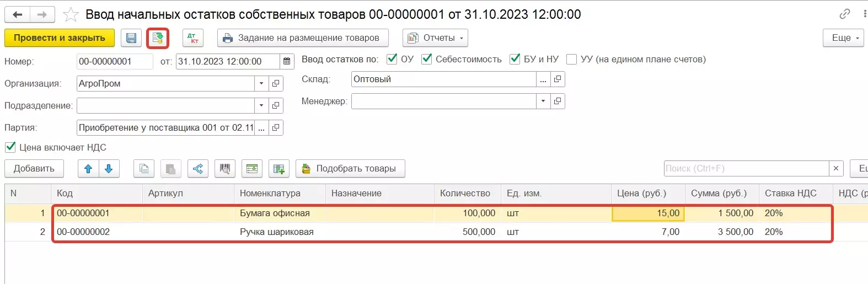The width and height of the screenshot is (868, 284).
Task: Move row up with blue arrow
Action: click(x=88, y=169)
